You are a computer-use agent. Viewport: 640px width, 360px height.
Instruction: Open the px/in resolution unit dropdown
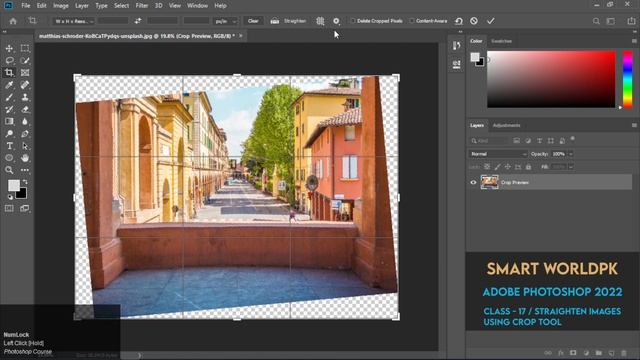[x=225, y=21]
